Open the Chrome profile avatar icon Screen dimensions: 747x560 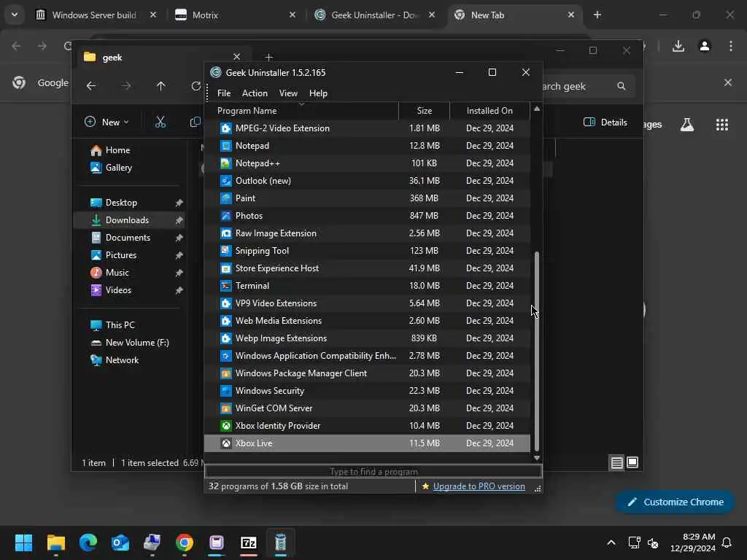(x=705, y=46)
